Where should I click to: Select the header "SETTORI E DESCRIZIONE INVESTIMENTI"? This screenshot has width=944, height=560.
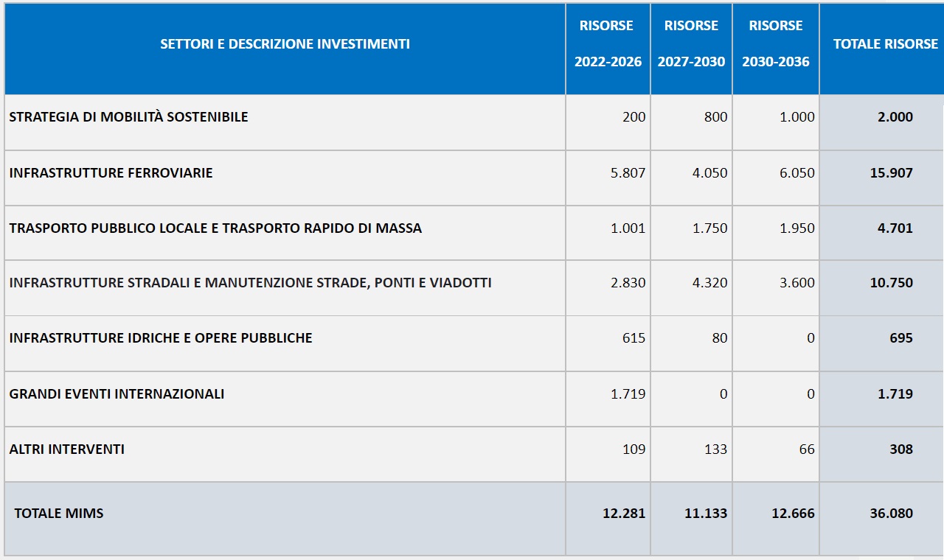(285, 44)
